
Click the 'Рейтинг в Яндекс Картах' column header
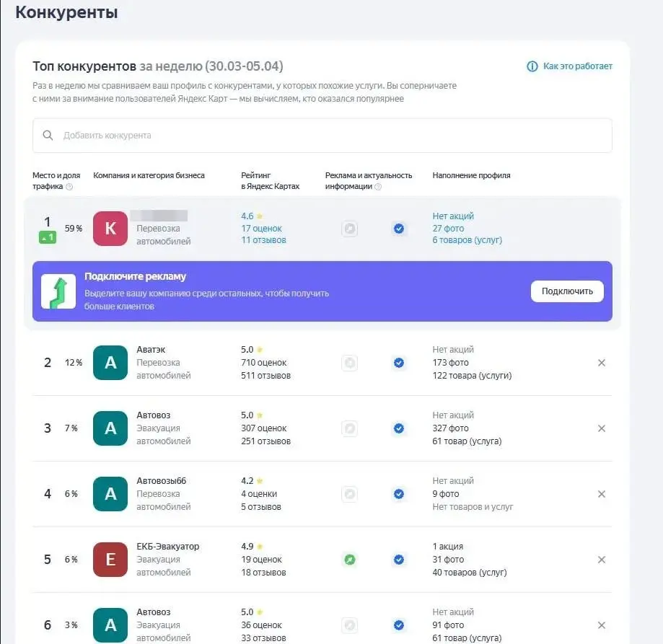click(x=271, y=181)
